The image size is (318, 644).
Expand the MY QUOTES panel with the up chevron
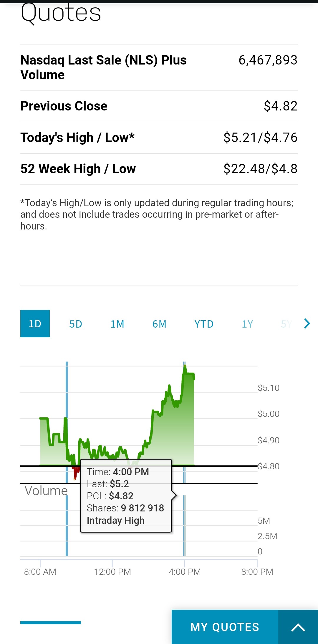pos(298,627)
